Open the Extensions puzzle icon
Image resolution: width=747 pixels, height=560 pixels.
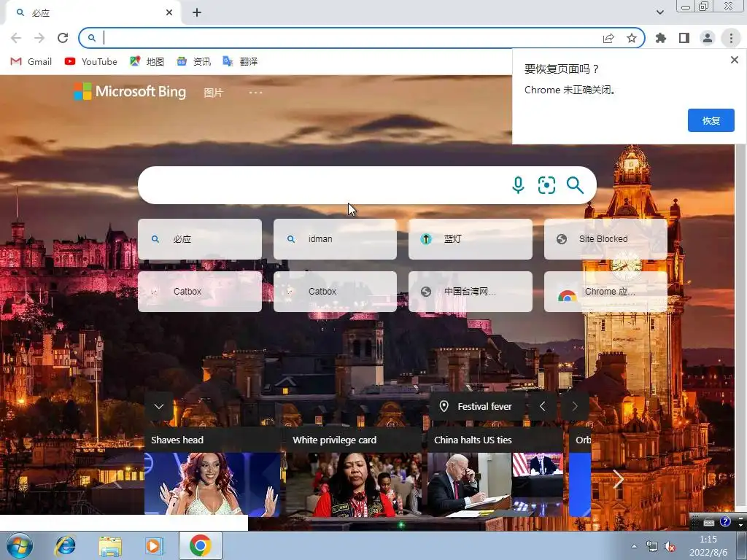[661, 38]
